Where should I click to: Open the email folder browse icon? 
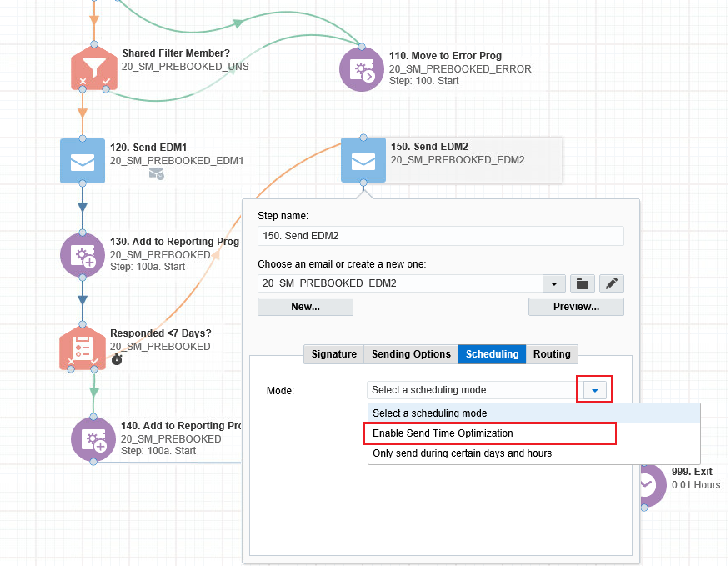(x=582, y=283)
